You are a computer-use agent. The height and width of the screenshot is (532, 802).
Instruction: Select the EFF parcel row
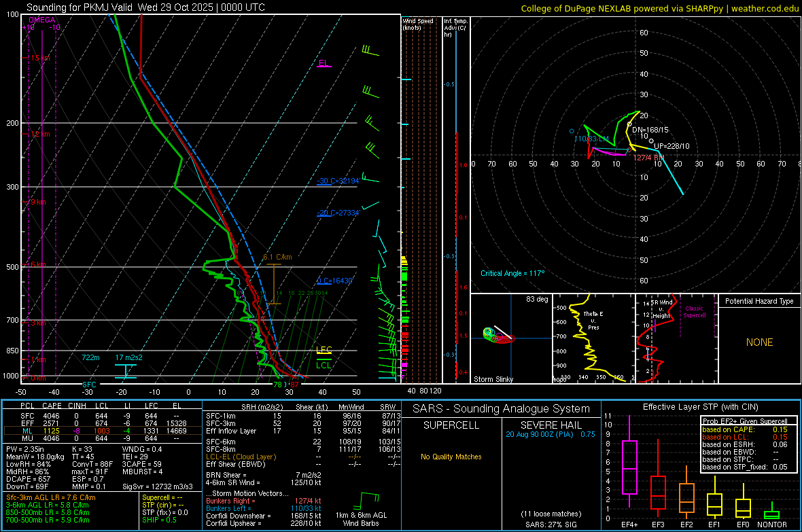point(103,423)
